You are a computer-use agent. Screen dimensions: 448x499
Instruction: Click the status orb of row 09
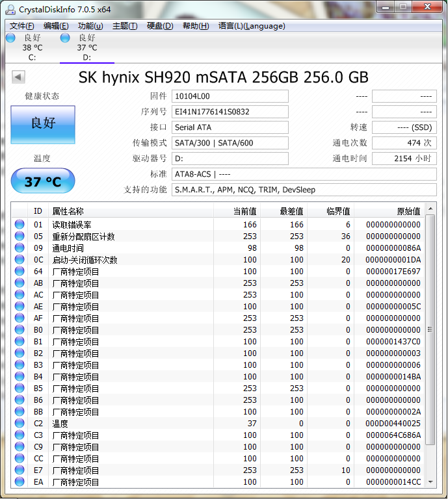coord(20,248)
